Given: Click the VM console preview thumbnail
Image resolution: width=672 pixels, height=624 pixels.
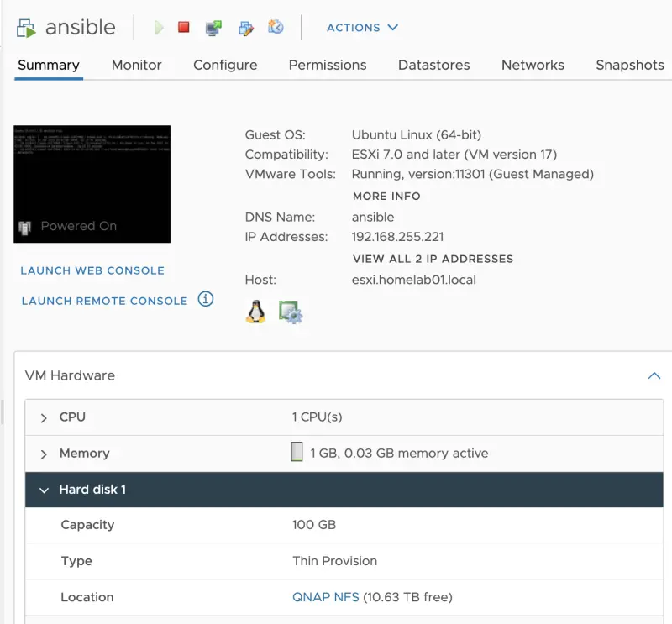Looking at the screenshot, I should click(92, 183).
